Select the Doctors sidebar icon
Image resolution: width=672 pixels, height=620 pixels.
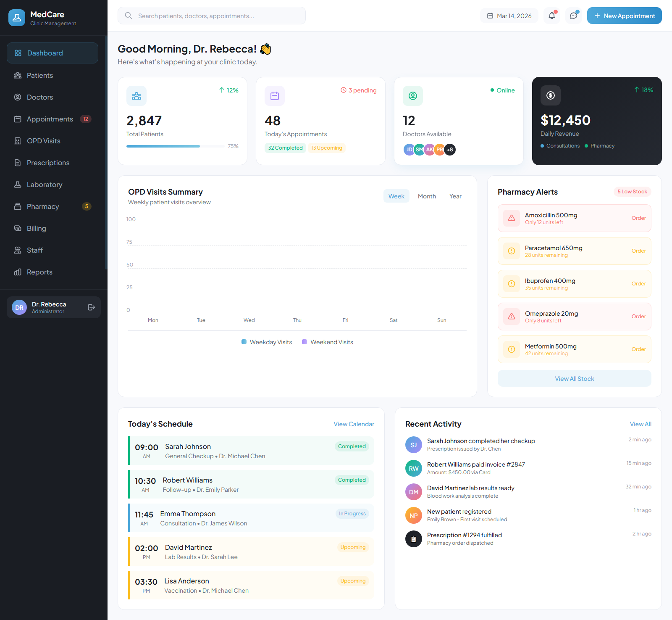pos(18,97)
